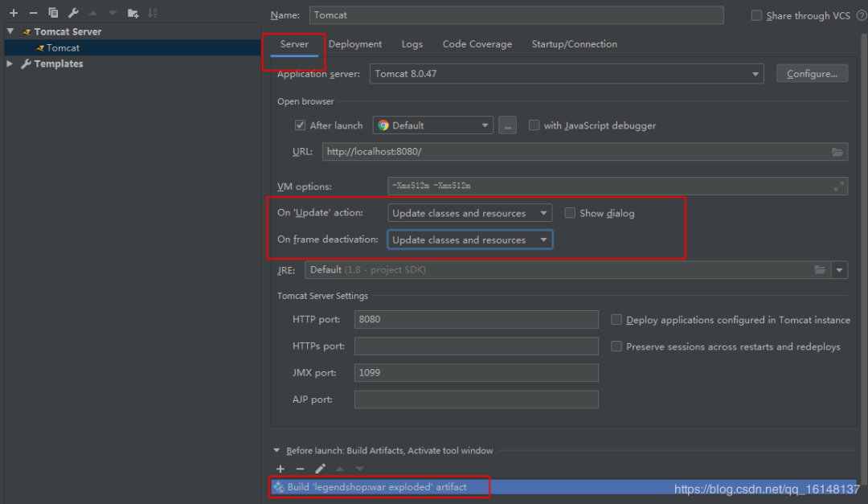Image resolution: width=868 pixels, height=504 pixels.
Task: Open On 'Update' action dropdown
Action: [470, 213]
